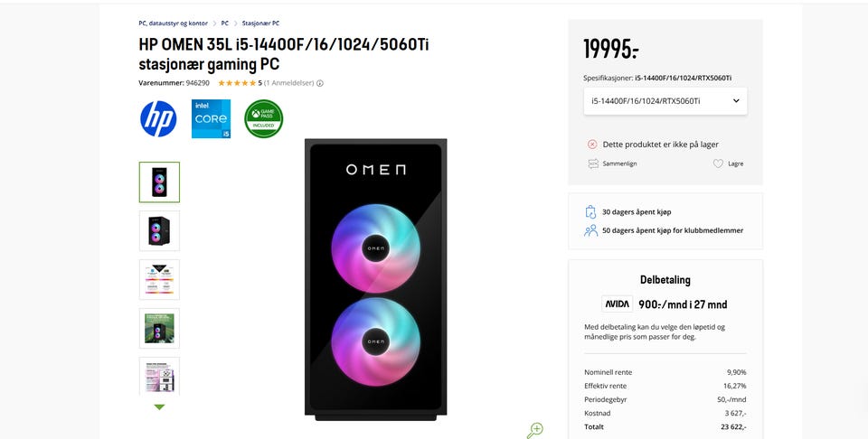This screenshot has width=868, height=439.
Task: Click the review info icon beside Anmeldelser
Action: (x=320, y=83)
